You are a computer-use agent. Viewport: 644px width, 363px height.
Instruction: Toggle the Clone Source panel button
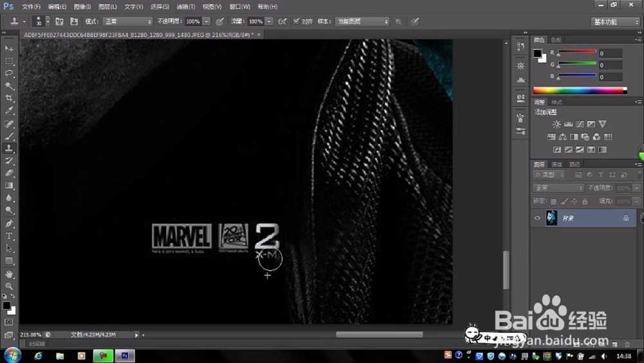pos(74,21)
